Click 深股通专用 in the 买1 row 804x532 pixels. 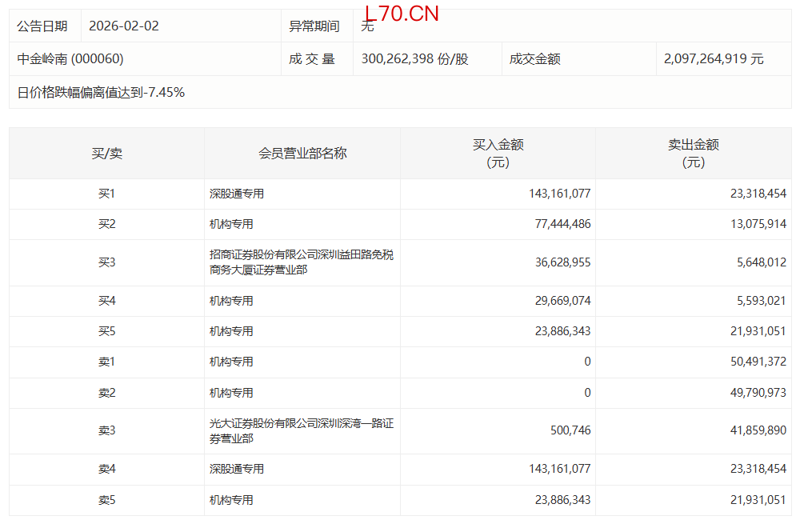pyautogui.click(x=237, y=194)
